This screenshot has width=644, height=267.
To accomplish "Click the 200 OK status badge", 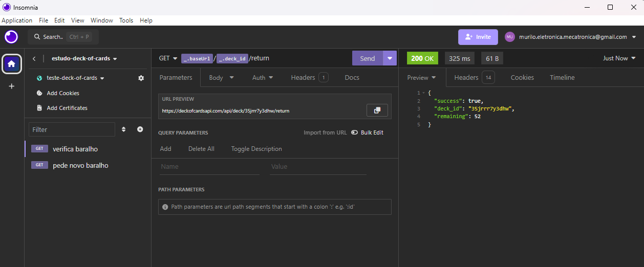I will coord(422,58).
